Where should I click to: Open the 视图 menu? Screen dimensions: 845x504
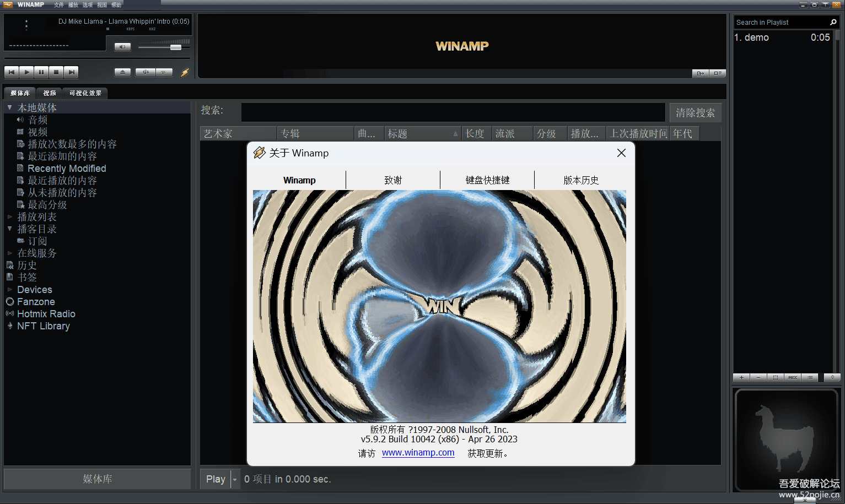pos(102,4)
